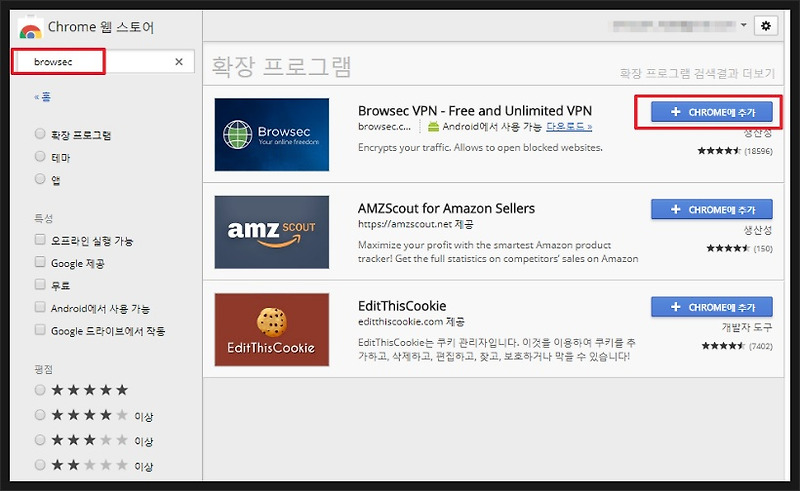The image size is (800, 491).
Task: Add AMZScout for Amazon Sellers to Chrome
Action: coord(711,209)
